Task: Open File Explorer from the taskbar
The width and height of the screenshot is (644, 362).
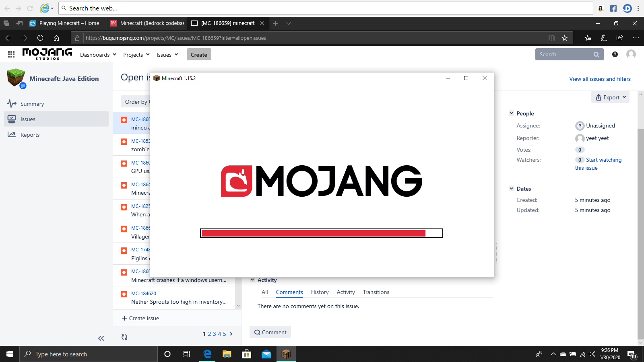Action: (x=227, y=354)
